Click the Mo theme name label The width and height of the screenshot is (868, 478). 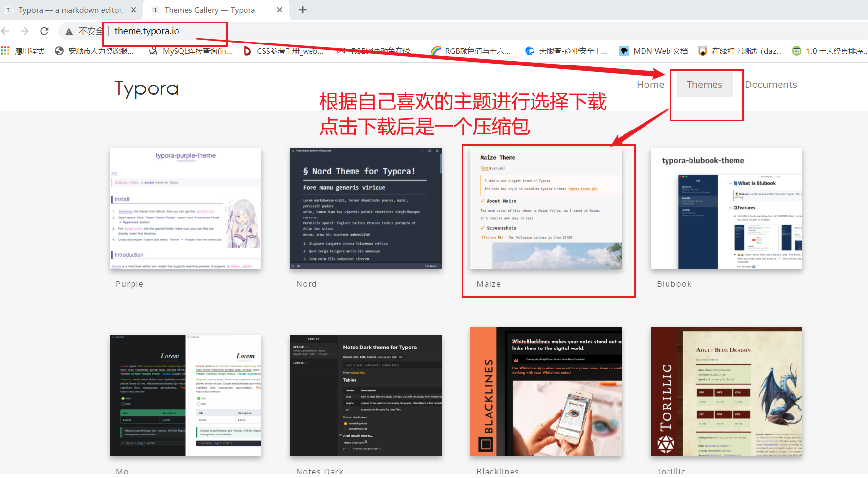(122, 471)
